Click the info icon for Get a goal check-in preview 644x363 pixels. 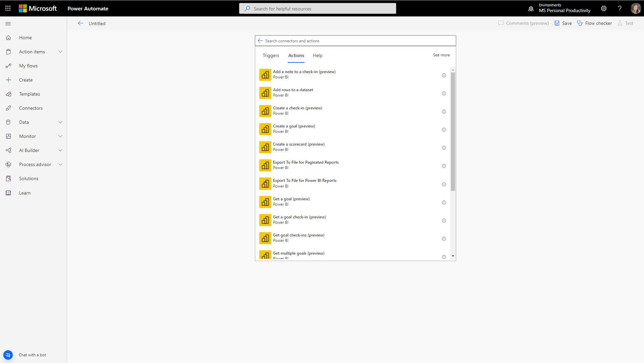(x=444, y=220)
